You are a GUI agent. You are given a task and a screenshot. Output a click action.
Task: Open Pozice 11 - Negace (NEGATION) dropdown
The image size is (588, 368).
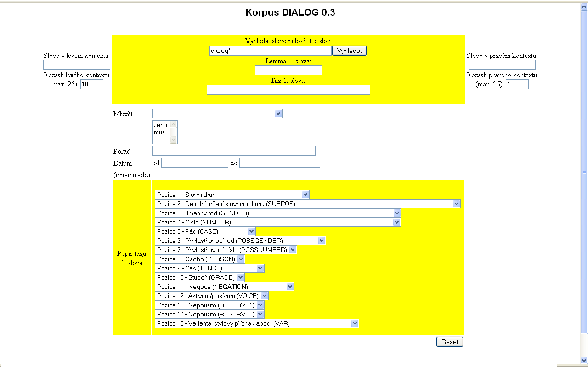(225, 287)
